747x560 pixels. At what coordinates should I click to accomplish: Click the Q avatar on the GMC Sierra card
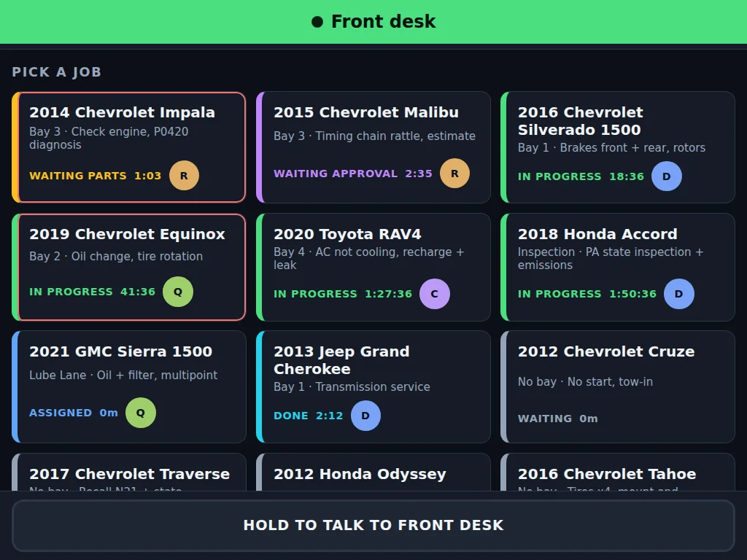[141, 413]
